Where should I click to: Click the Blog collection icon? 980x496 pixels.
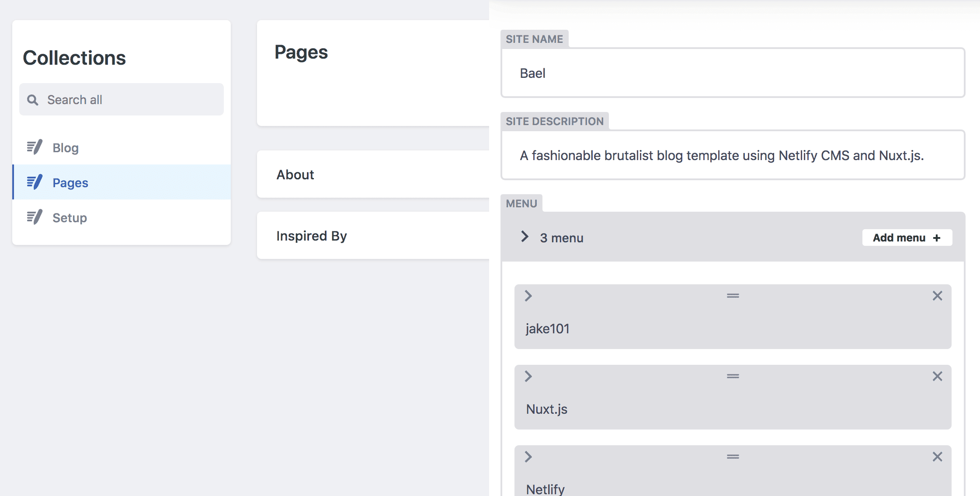pos(34,147)
